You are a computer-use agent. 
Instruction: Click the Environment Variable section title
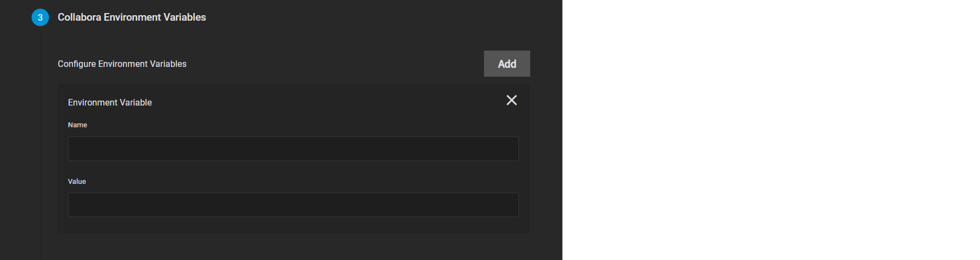click(x=110, y=102)
